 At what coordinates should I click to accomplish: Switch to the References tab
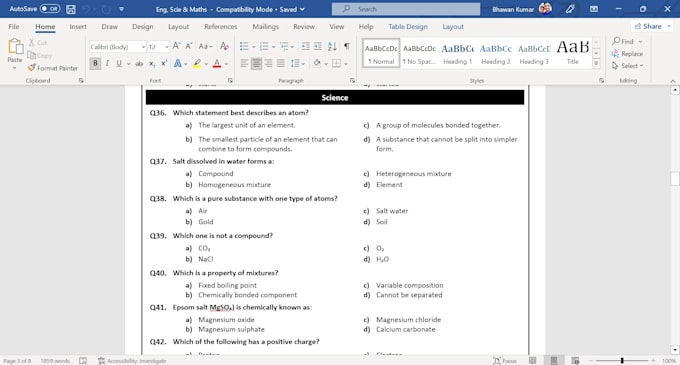[x=221, y=26]
